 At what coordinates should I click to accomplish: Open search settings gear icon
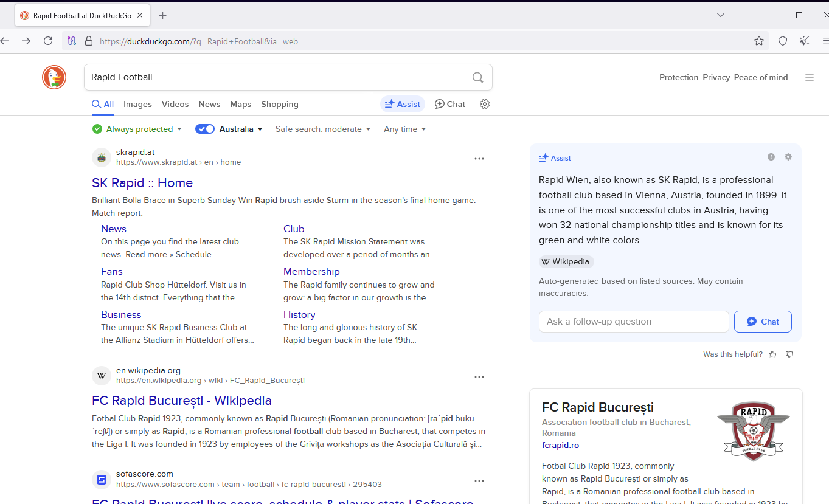coord(485,104)
